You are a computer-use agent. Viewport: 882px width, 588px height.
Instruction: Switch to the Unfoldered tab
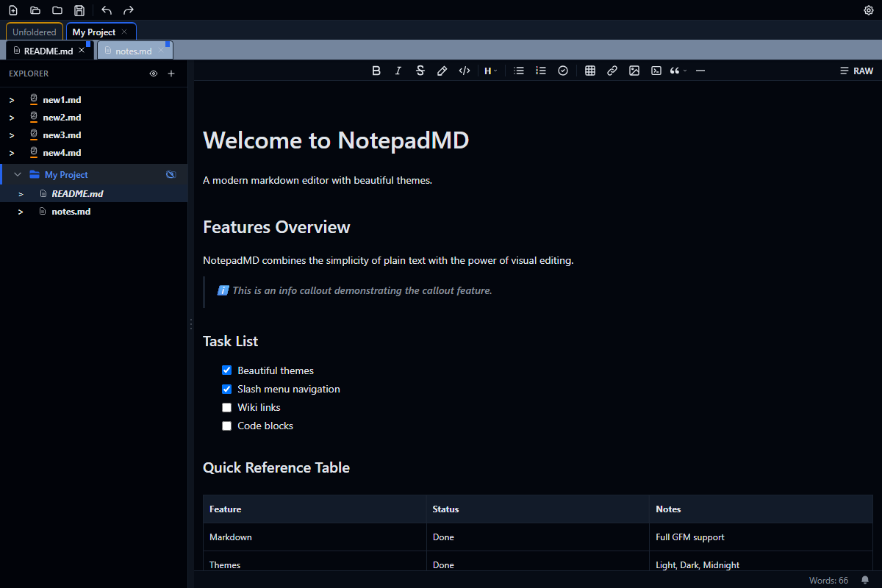pos(34,32)
